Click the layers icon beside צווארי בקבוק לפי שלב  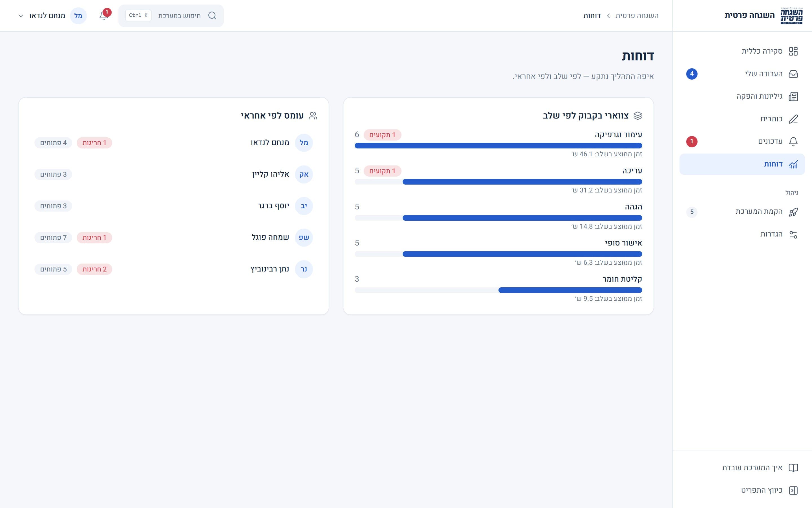[637, 116]
